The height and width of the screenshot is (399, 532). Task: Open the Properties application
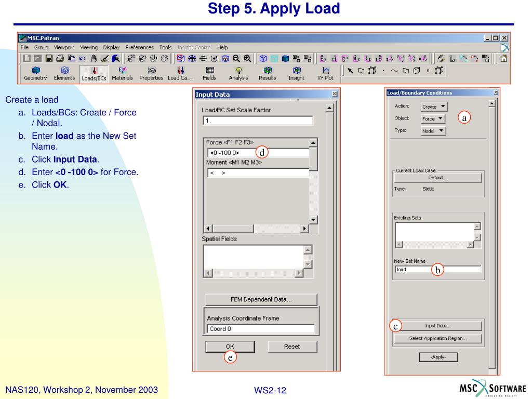(151, 74)
